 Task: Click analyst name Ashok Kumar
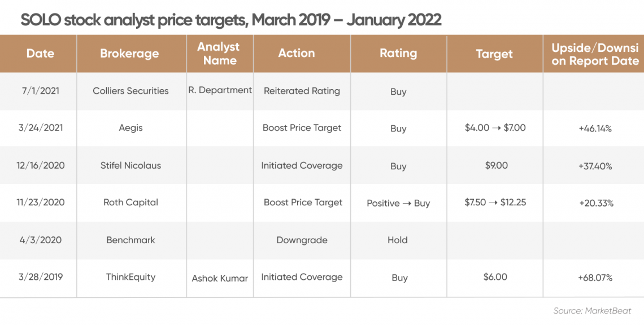(220, 278)
